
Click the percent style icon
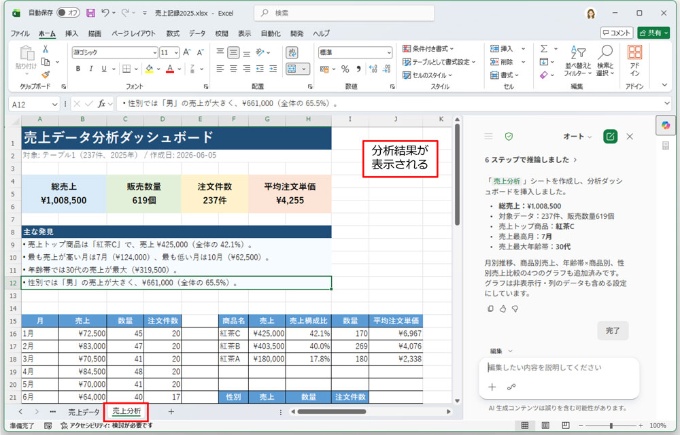coord(345,69)
